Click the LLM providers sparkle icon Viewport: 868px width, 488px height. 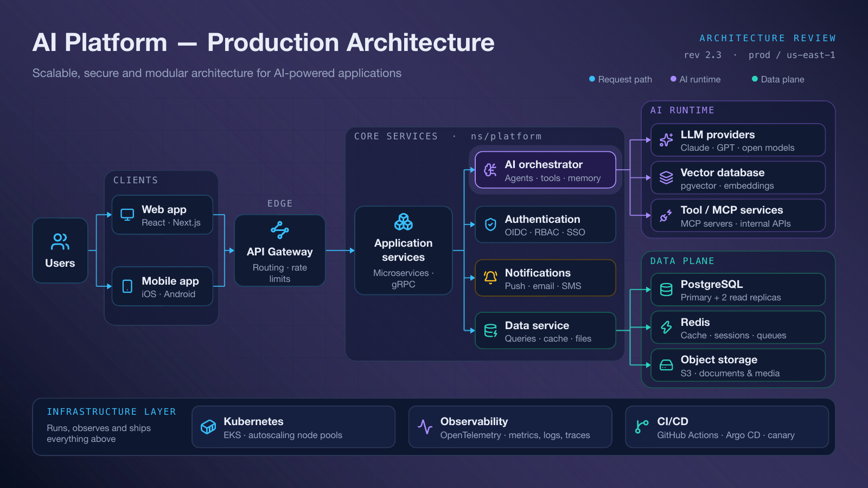click(x=666, y=140)
